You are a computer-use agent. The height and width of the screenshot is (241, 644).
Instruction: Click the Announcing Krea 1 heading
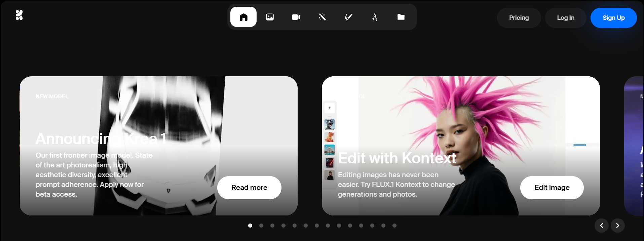(x=101, y=138)
